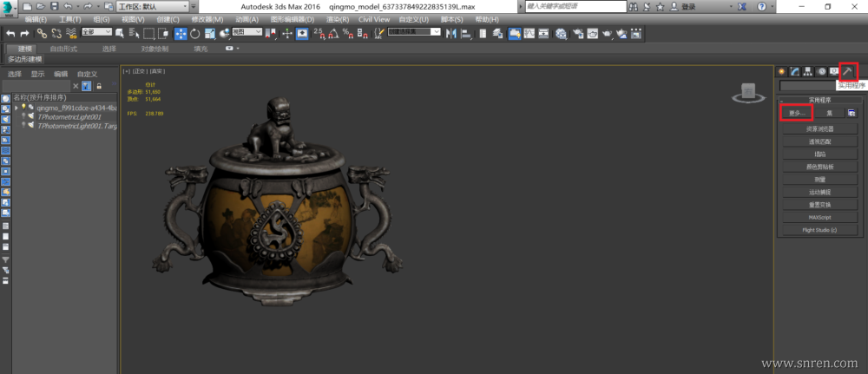Open the Create panel star icon
Screen dimensions: 868x374
[x=781, y=71]
